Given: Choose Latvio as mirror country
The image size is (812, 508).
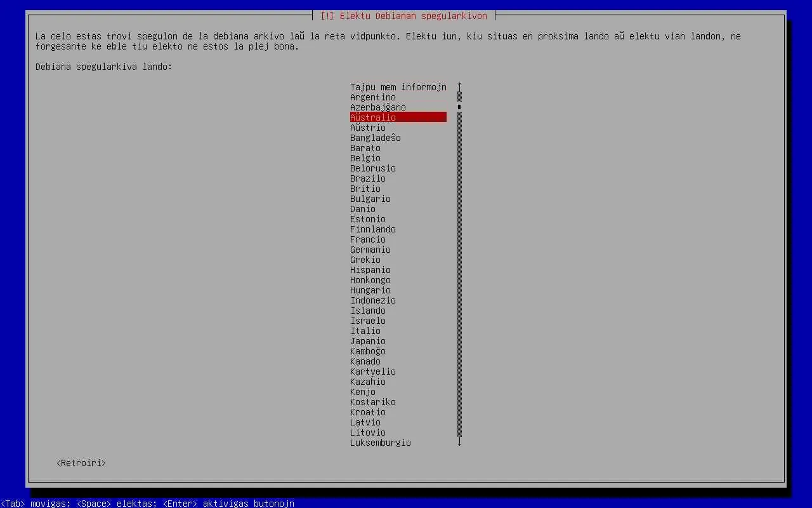Looking at the screenshot, I should click(365, 422).
